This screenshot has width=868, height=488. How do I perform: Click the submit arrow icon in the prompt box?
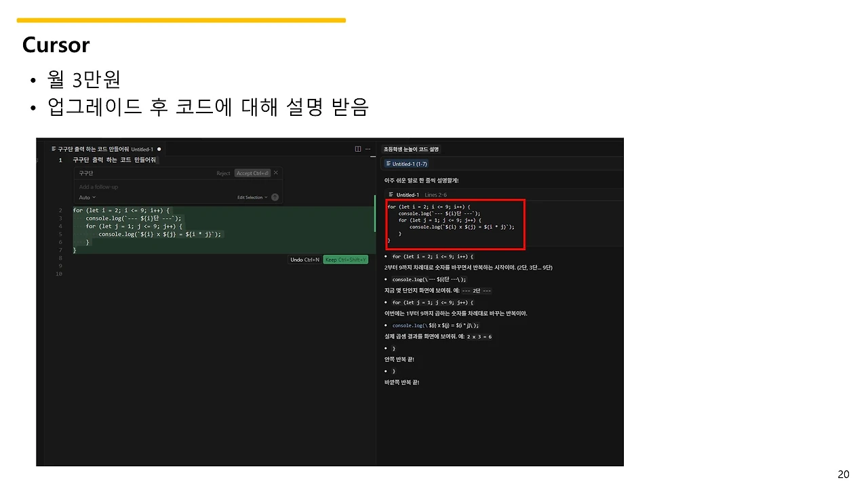tap(275, 197)
